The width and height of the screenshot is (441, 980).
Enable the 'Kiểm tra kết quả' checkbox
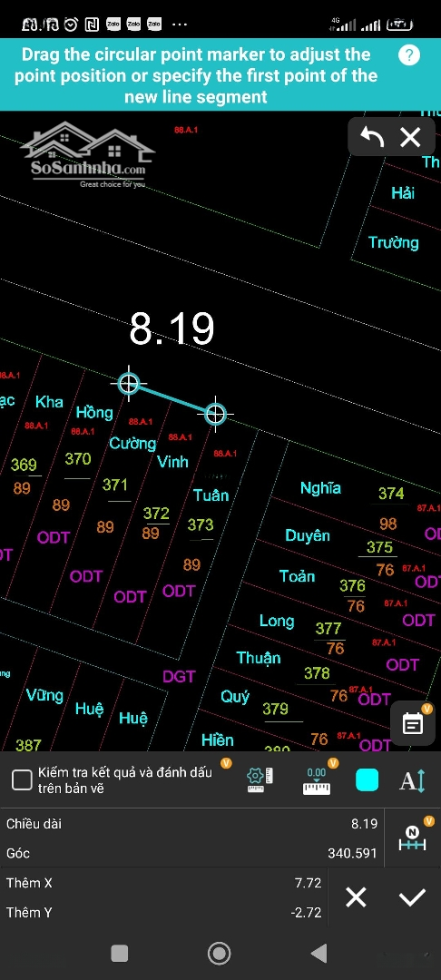coord(23,780)
